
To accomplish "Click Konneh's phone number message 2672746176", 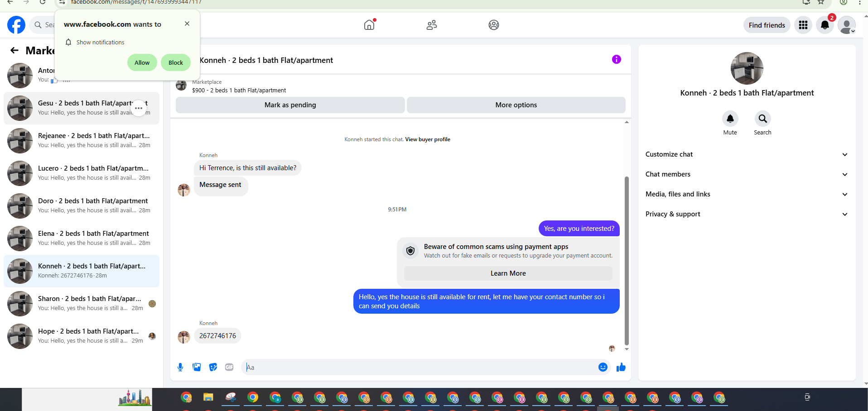I will coord(218,336).
